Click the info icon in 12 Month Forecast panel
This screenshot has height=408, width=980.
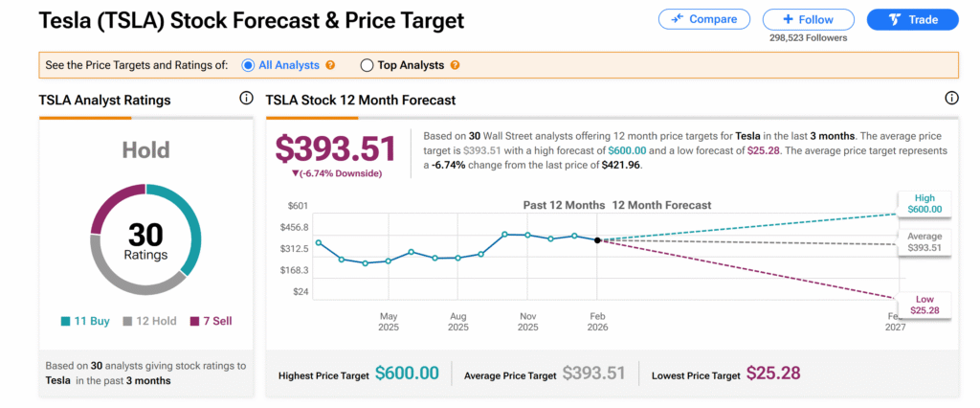pyautogui.click(x=951, y=99)
